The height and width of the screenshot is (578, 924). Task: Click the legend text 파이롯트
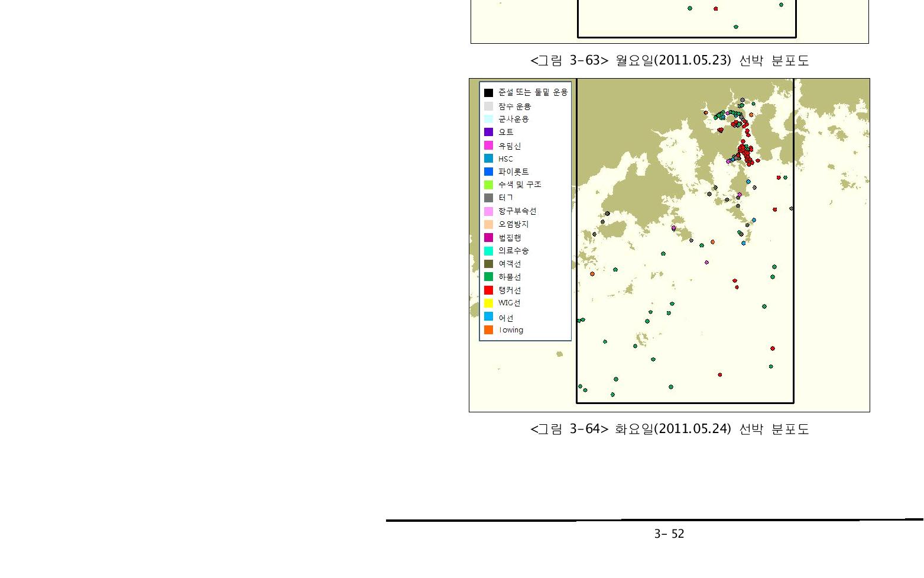click(x=513, y=172)
